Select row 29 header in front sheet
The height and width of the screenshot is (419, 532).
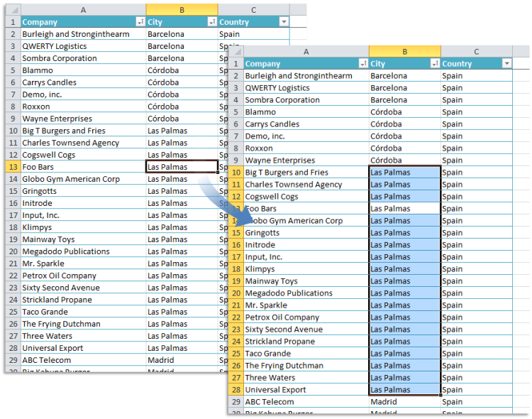tap(236, 402)
